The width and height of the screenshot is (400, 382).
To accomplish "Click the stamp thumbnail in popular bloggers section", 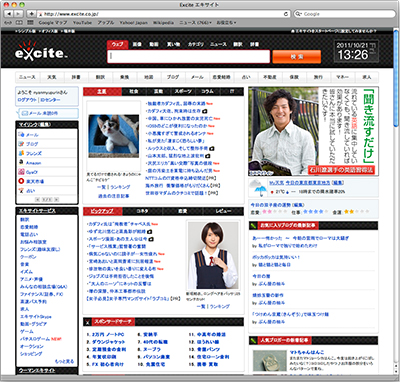I will 270,360.
